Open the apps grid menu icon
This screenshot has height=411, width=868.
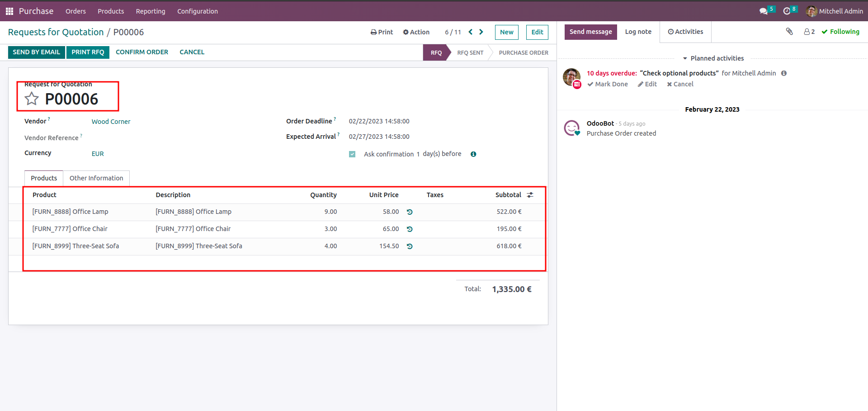click(9, 11)
